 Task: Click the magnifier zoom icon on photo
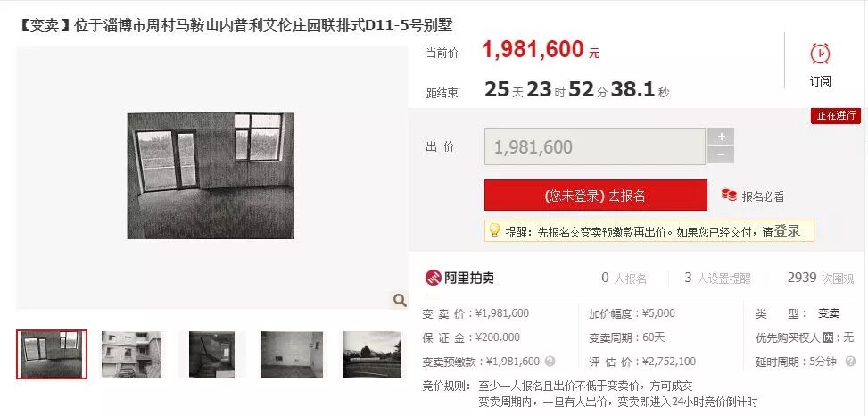399,300
